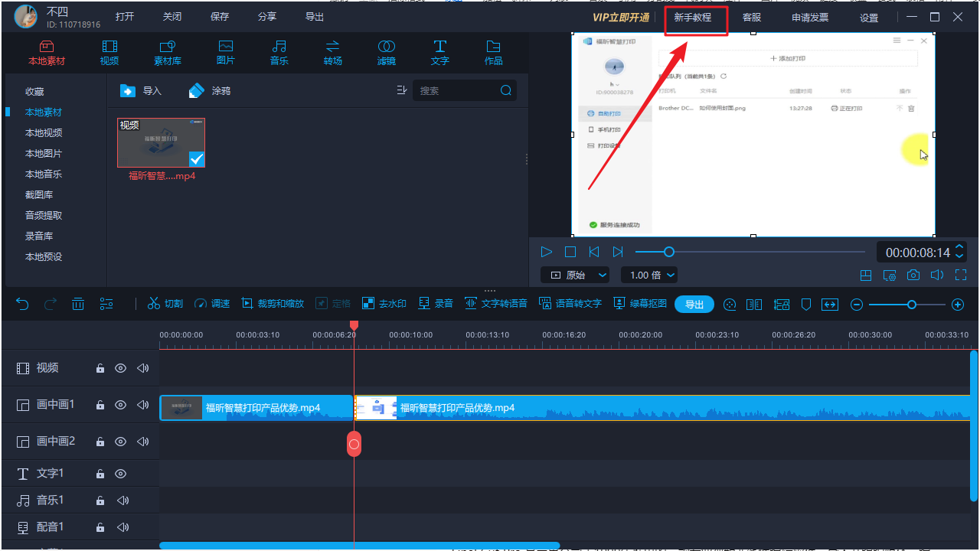
Task: Play the preview video
Action: pos(547,252)
